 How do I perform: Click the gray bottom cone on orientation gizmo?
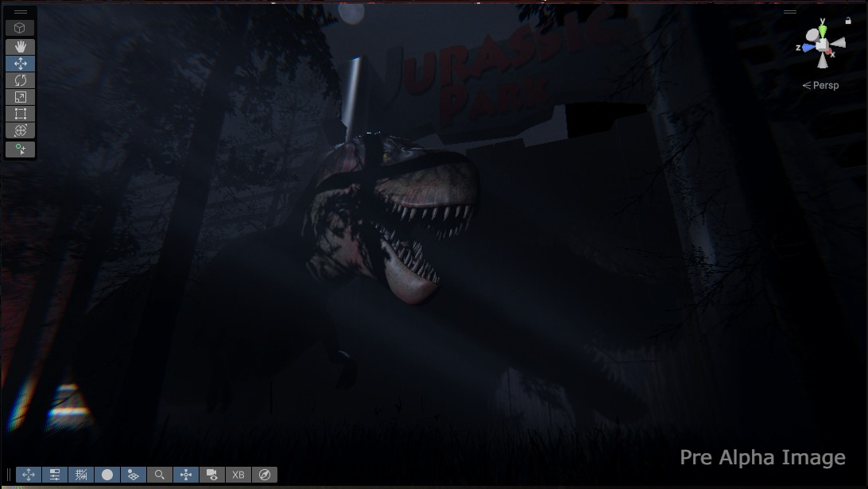coord(823,61)
